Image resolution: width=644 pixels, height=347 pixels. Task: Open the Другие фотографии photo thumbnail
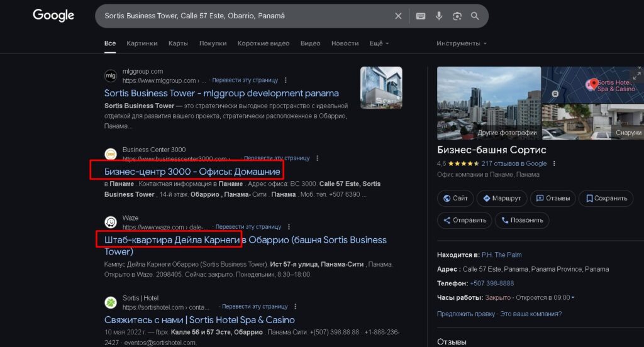(489, 103)
